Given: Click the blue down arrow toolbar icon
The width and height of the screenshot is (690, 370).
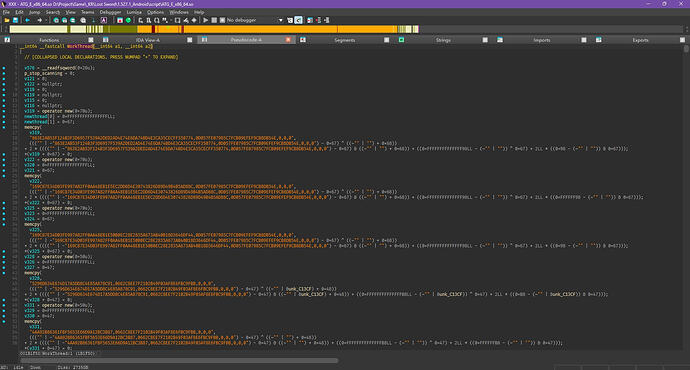Looking at the screenshot, I should 93,20.
